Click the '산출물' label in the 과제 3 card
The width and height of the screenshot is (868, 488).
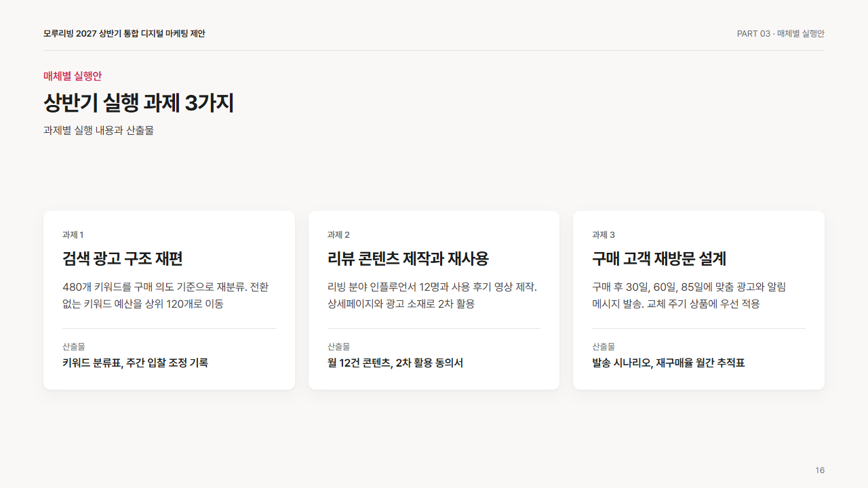pyautogui.click(x=603, y=346)
